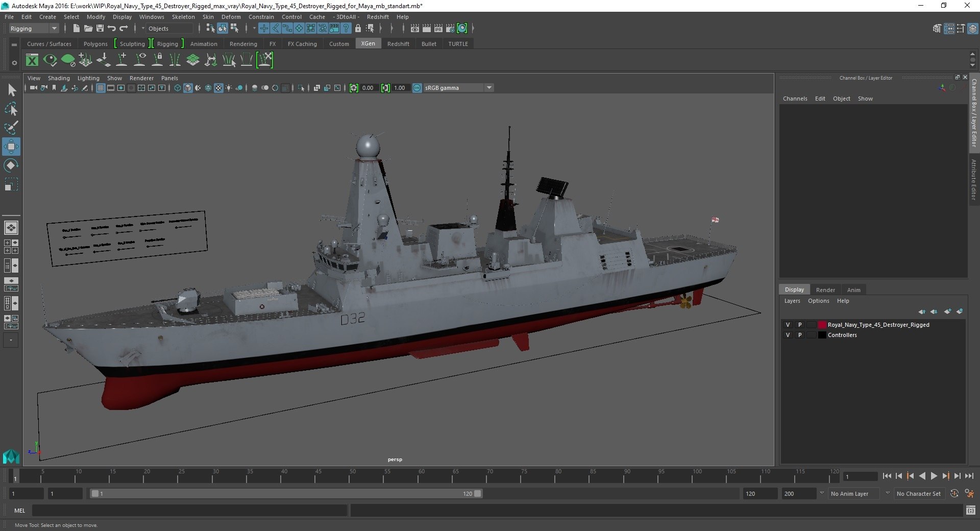The width and height of the screenshot is (980, 531).
Task: Open Render Settings from the status line
Action: (450, 29)
